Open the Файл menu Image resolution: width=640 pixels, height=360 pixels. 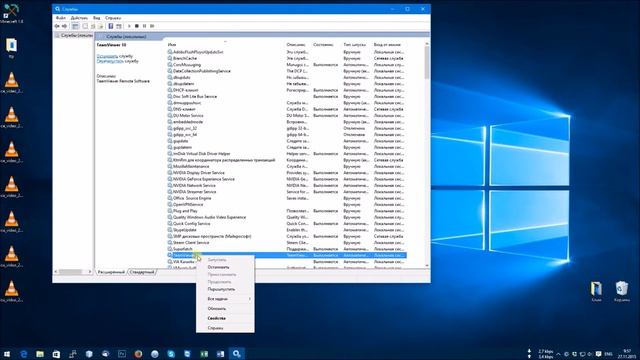(x=61, y=18)
